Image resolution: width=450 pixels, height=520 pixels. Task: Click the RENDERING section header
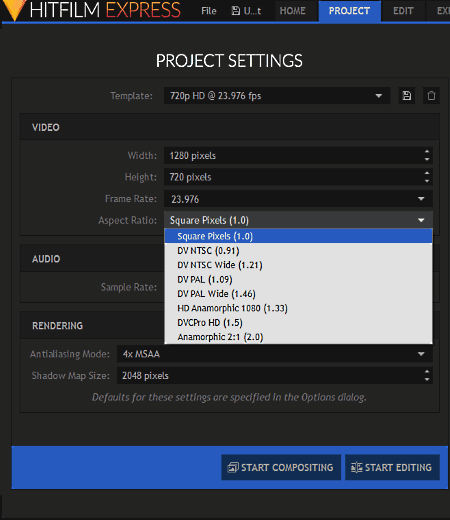pyautogui.click(x=57, y=326)
